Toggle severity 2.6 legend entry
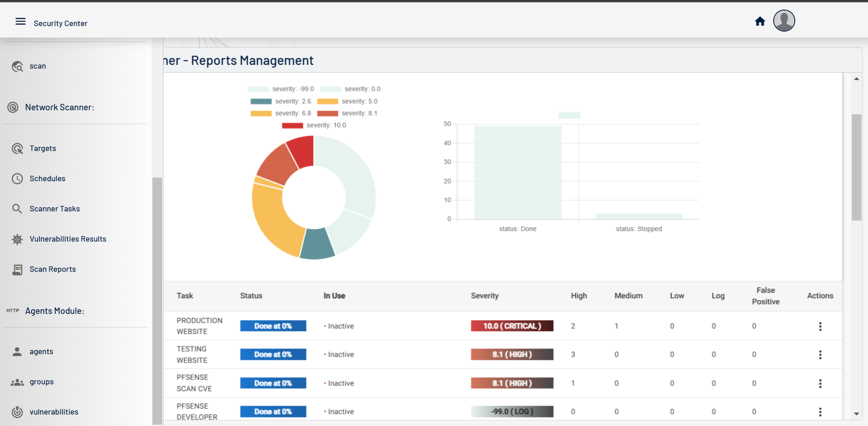868x426 pixels. [x=281, y=102]
